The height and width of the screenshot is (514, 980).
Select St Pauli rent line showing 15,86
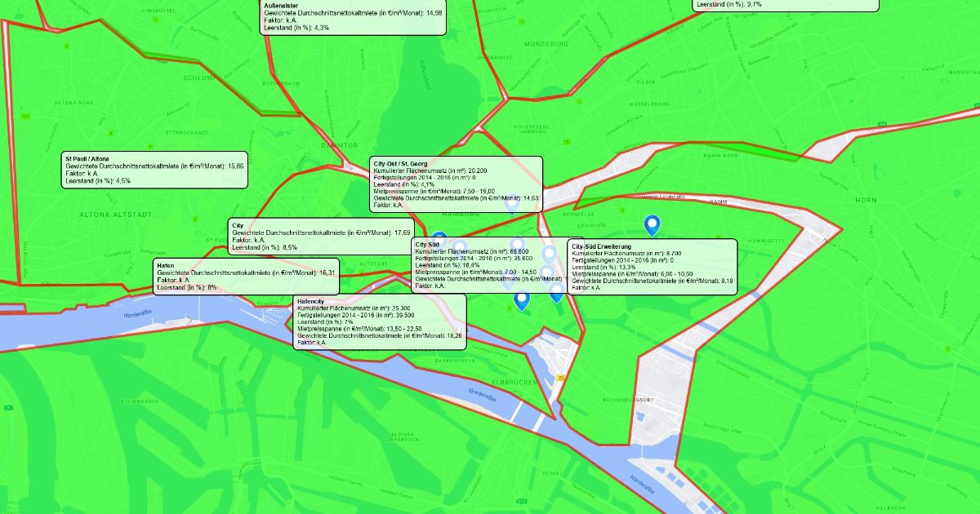154,166
